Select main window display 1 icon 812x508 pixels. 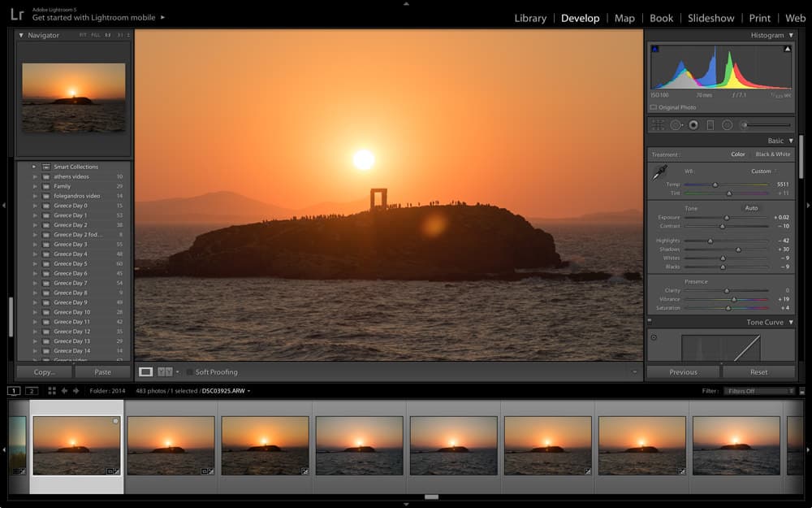[14, 391]
